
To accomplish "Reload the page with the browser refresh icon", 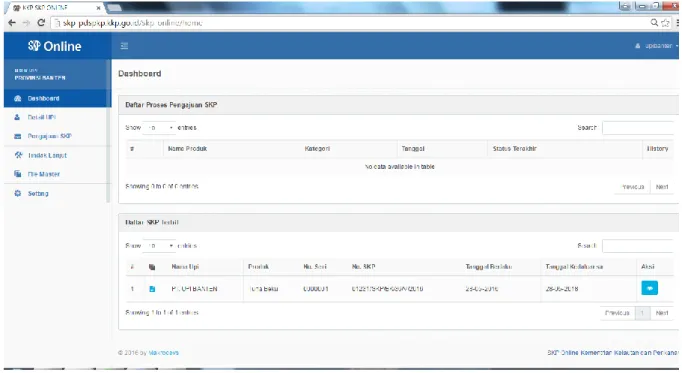I will pyautogui.click(x=41, y=23).
